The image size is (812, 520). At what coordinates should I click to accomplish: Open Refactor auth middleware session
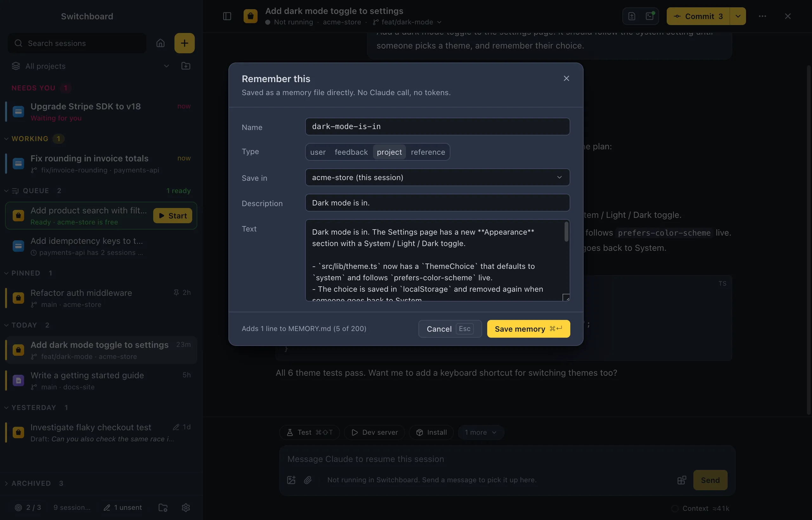click(101, 298)
